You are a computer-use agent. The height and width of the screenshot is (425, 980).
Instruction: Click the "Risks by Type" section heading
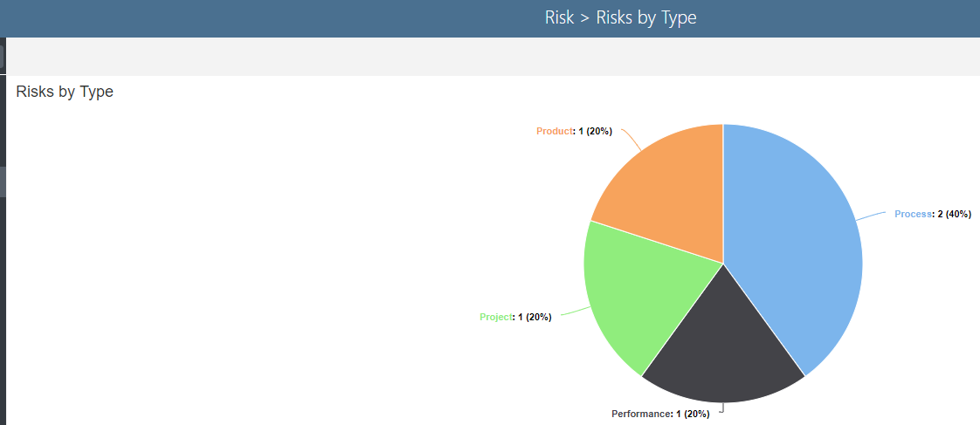pyautogui.click(x=65, y=92)
